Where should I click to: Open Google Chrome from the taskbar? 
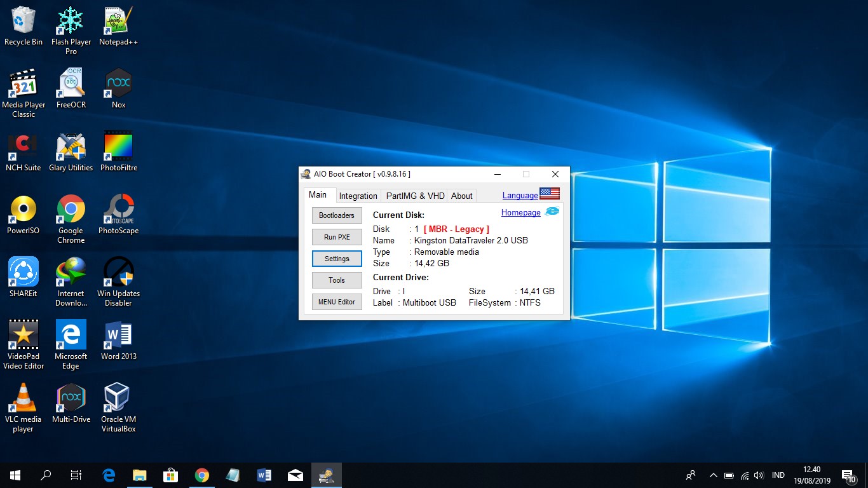click(x=202, y=475)
